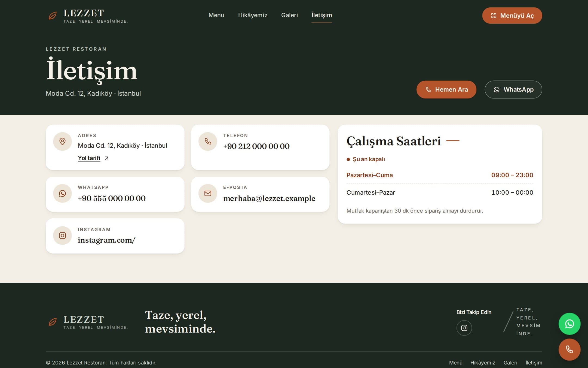Click the Cumartesi–Pazar hours row label
Screen dimensions: 588x368
pyautogui.click(x=370, y=192)
